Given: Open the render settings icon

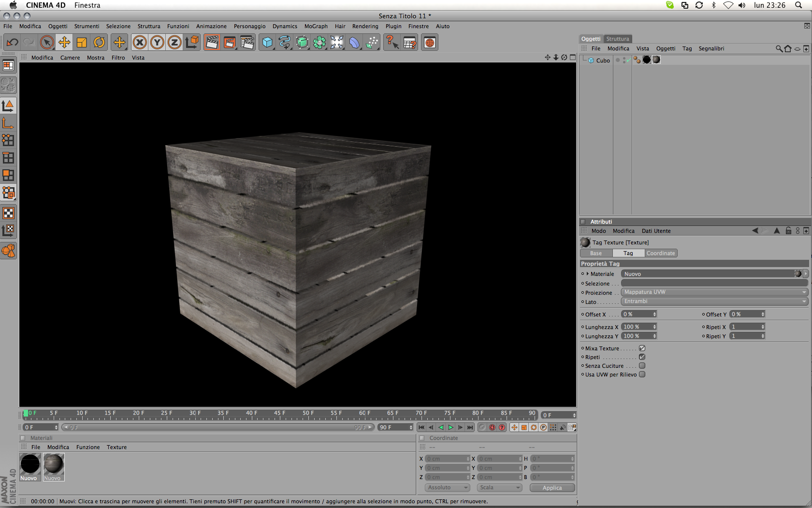Looking at the screenshot, I should click(x=247, y=43).
